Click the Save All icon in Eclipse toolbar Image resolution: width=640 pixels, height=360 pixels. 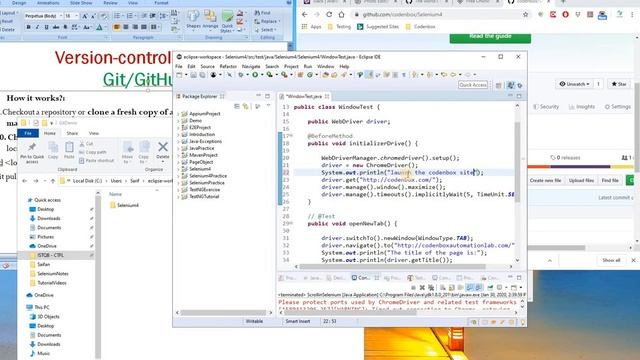click(x=202, y=75)
